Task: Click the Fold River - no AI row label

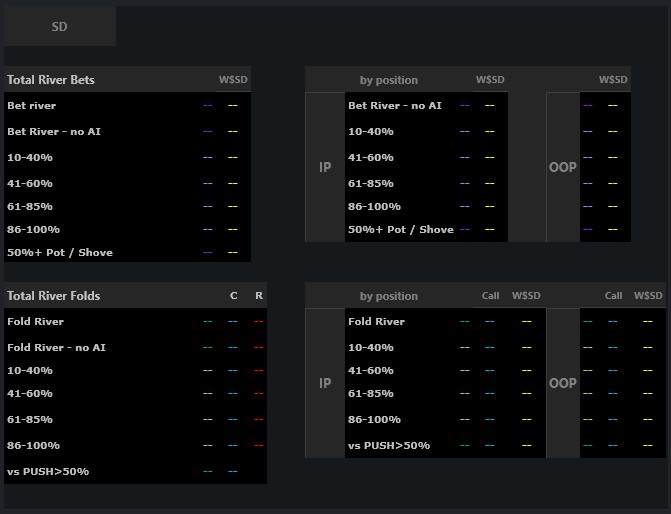Action: [x=56, y=347]
